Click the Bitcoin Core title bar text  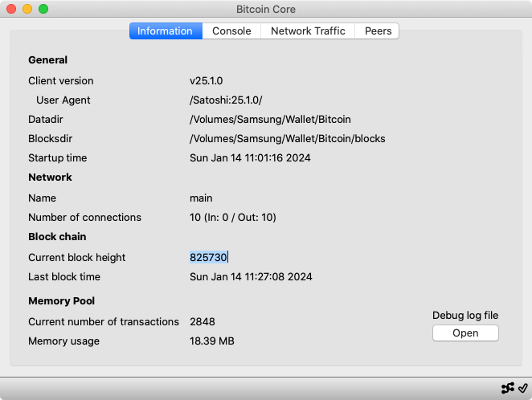(266, 9)
